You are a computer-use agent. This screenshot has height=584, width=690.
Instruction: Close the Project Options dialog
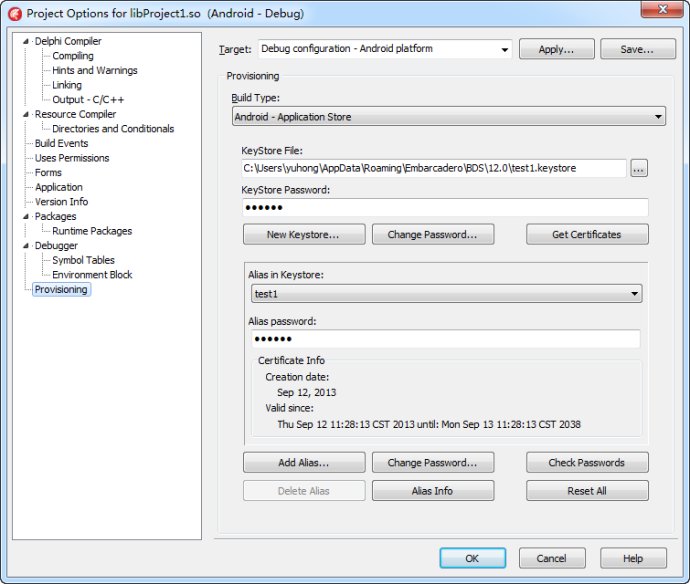(662, 9)
